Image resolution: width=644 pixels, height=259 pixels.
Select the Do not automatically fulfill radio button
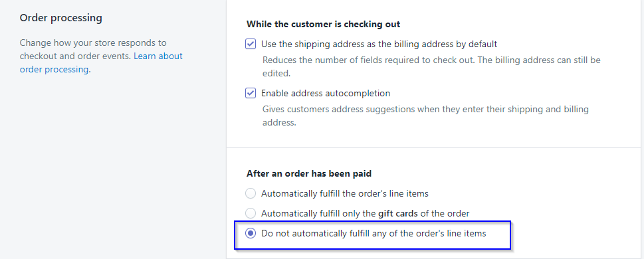point(251,234)
